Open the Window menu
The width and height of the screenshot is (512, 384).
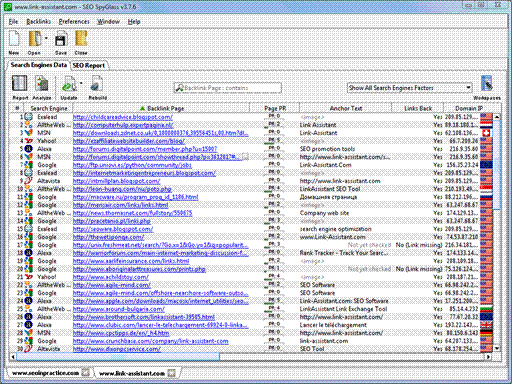coord(108,22)
